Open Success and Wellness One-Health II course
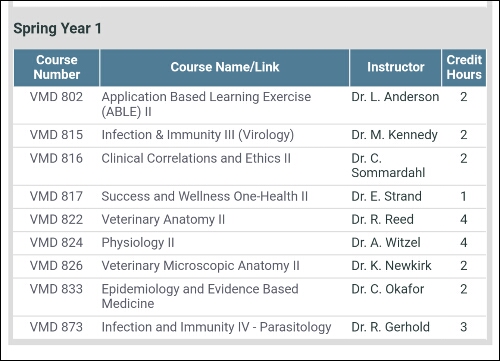 [x=205, y=196]
